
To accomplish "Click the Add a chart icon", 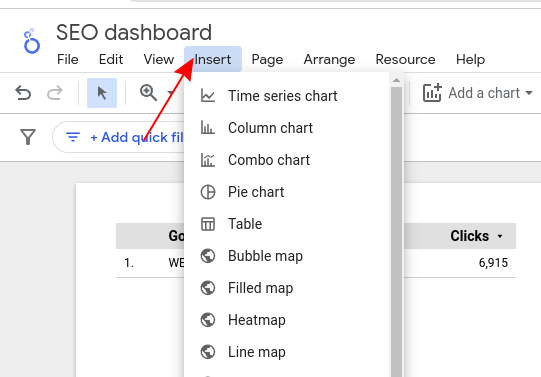I will 432,93.
